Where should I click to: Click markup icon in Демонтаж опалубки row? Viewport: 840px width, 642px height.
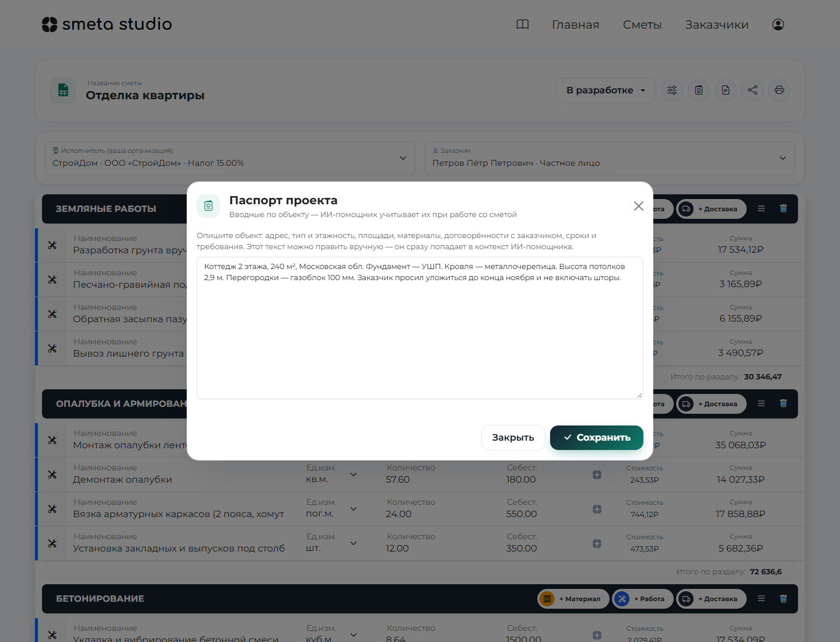(597, 474)
